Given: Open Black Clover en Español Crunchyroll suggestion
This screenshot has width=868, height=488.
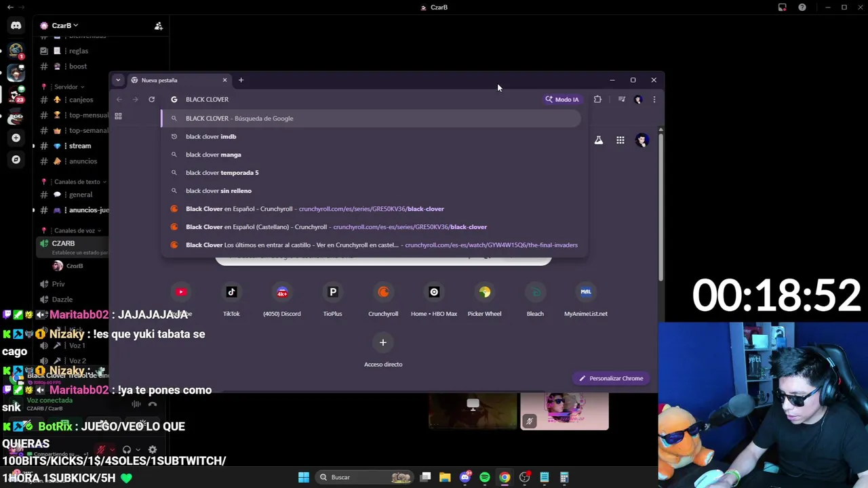Looking at the screenshot, I should 371,209.
